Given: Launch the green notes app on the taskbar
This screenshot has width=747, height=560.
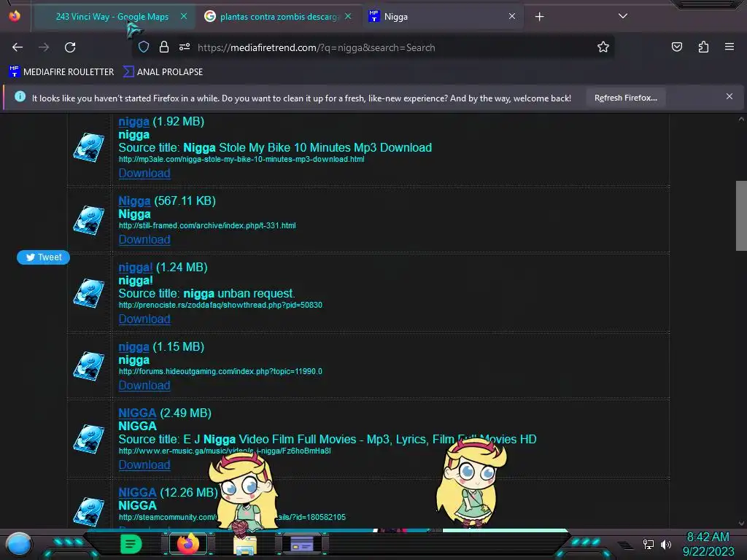Looking at the screenshot, I should (x=131, y=544).
